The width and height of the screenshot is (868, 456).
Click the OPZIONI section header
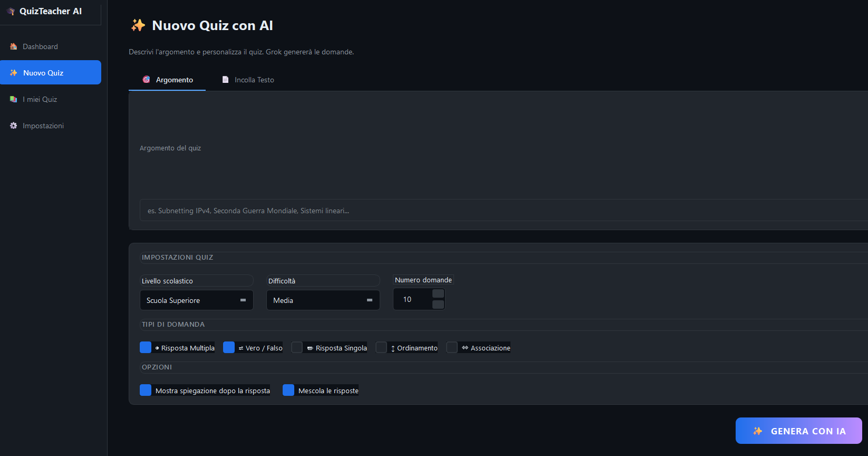[x=157, y=367]
